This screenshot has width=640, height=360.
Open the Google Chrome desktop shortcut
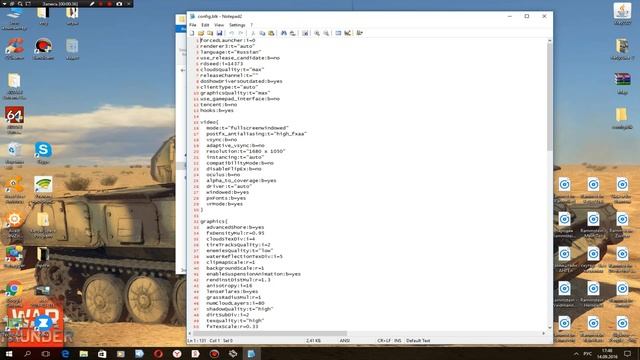(x=14, y=294)
